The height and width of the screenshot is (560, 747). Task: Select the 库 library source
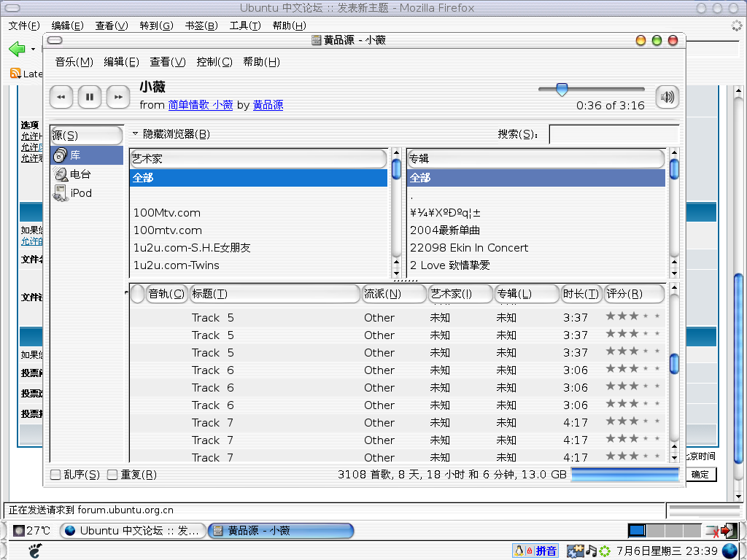click(x=87, y=155)
